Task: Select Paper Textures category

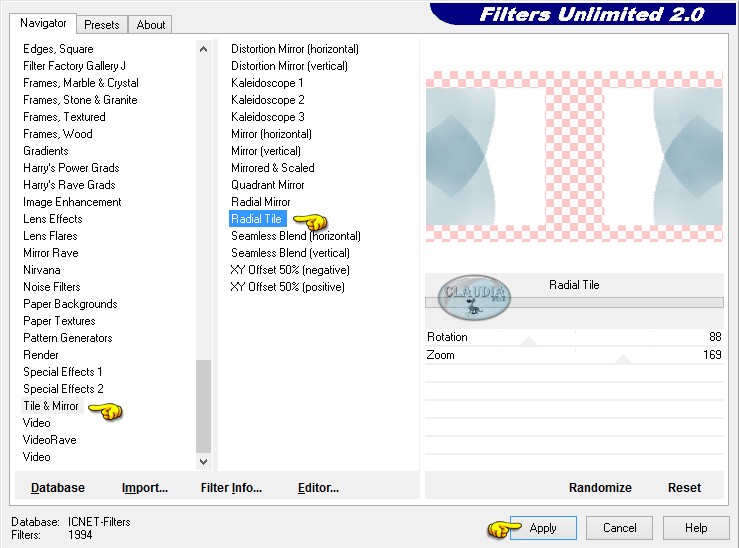Action: click(x=59, y=321)
